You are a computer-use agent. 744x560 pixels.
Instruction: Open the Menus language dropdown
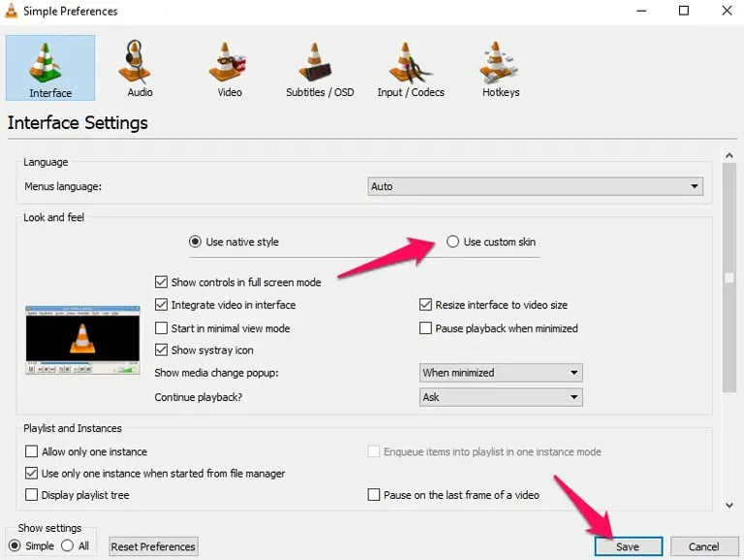(535, 187)
